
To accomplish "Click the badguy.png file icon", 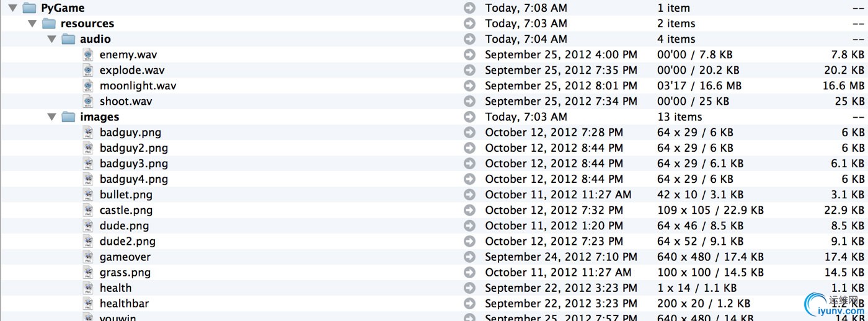I will [89, 132].
